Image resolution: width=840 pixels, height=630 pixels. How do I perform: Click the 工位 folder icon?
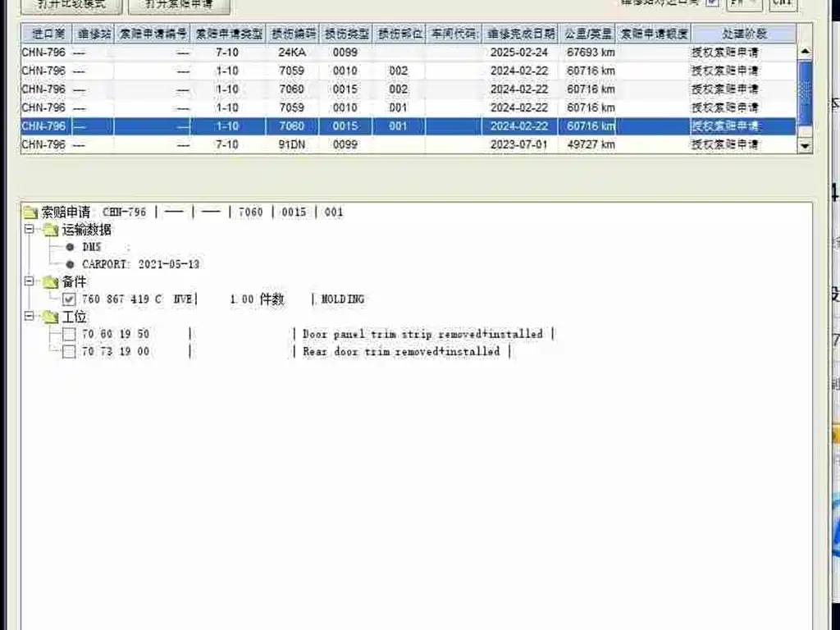(50, 317)
